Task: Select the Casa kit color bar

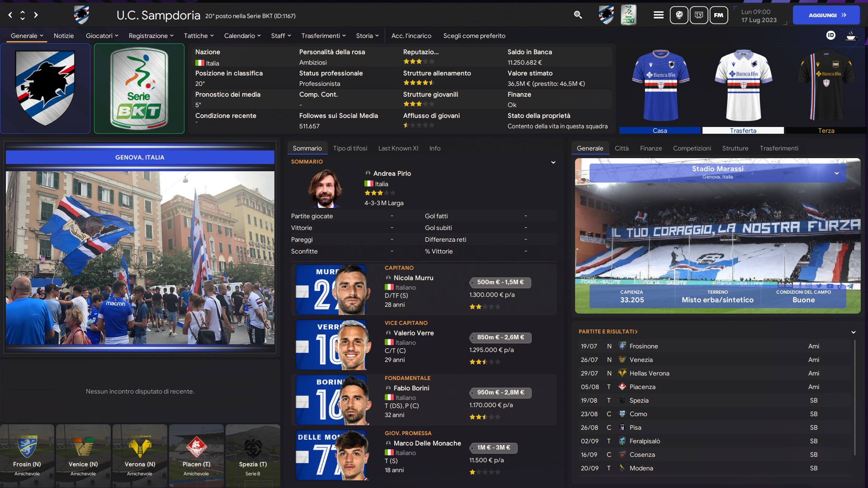Action: pos(660,131)
